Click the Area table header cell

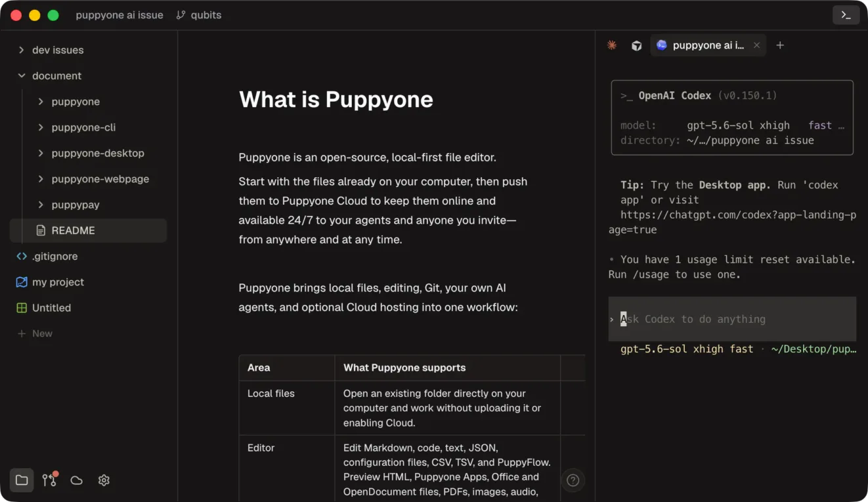tap(287, 367)
